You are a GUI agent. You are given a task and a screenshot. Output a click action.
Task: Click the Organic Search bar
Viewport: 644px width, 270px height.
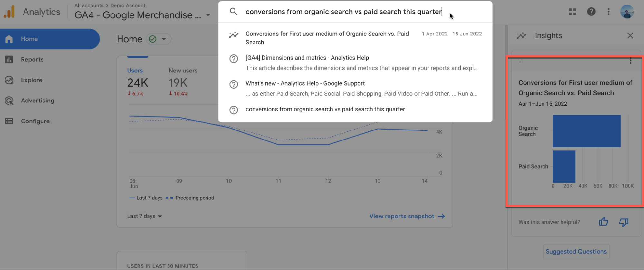point(587,131)
